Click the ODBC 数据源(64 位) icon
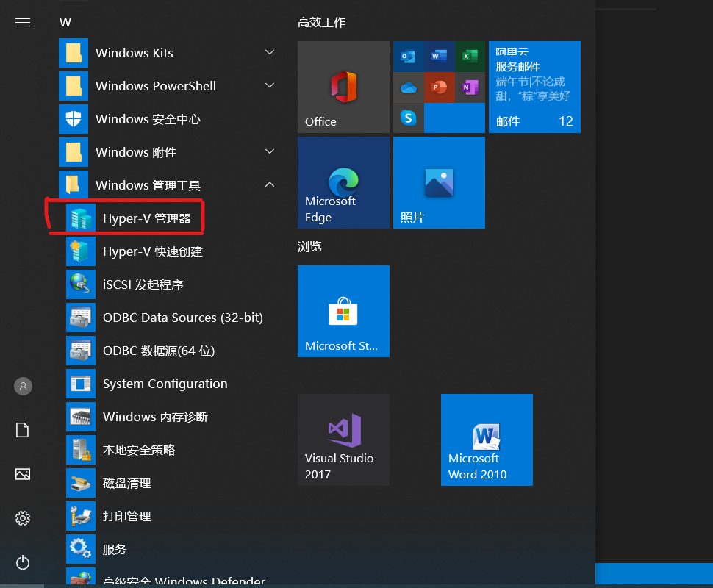 click(x=81, y=351)
